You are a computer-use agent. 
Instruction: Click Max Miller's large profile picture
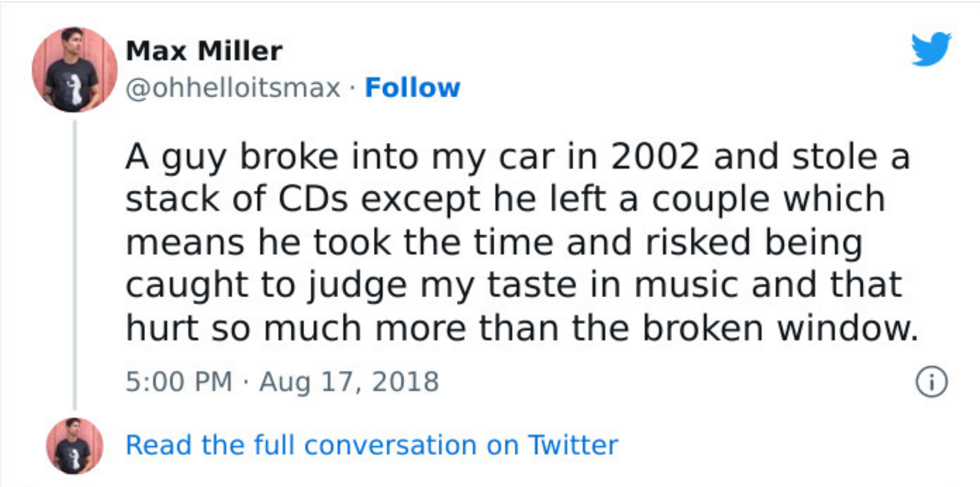[74, 69]
